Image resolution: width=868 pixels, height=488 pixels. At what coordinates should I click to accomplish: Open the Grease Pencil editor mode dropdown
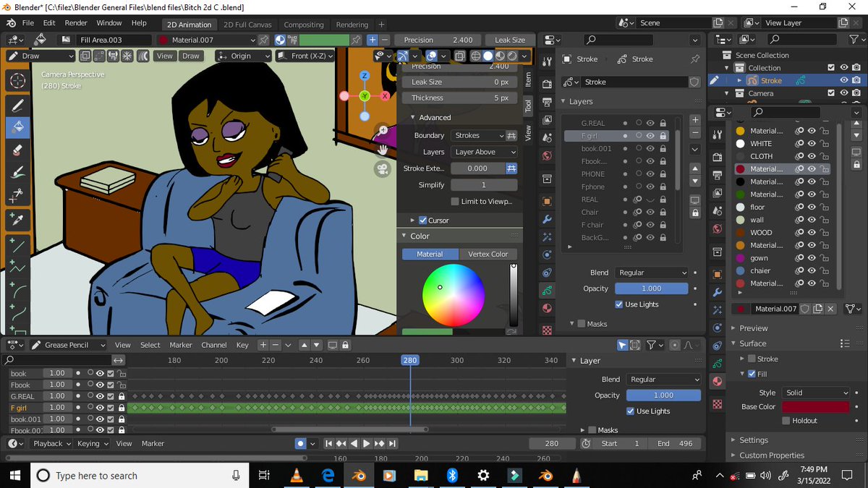tap(67, 345)
